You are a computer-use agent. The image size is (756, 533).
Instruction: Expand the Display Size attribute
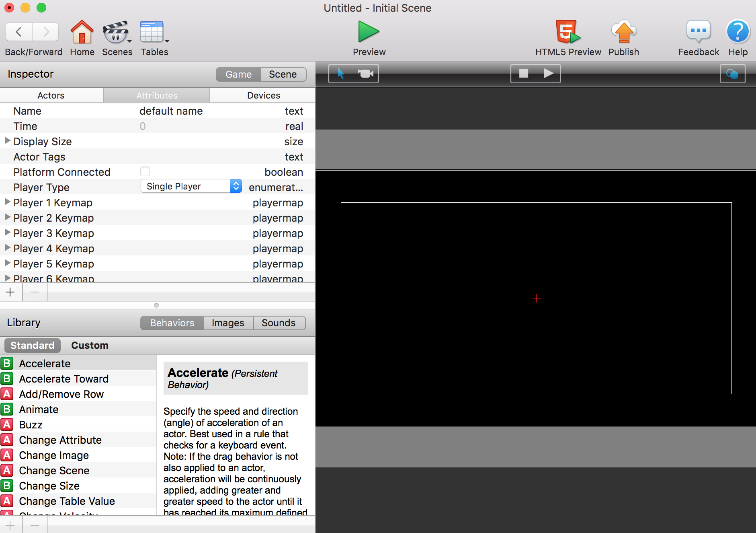[7, 141]
